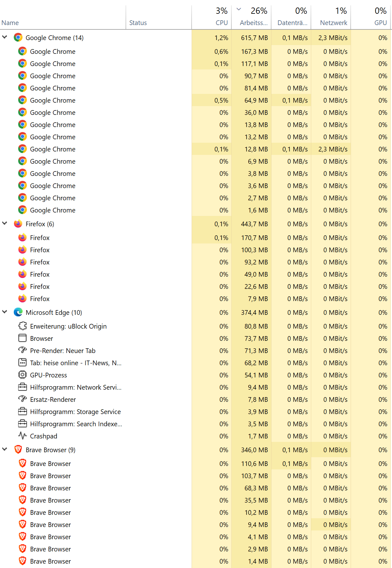Click the Crashpad pulse icon

23,436
